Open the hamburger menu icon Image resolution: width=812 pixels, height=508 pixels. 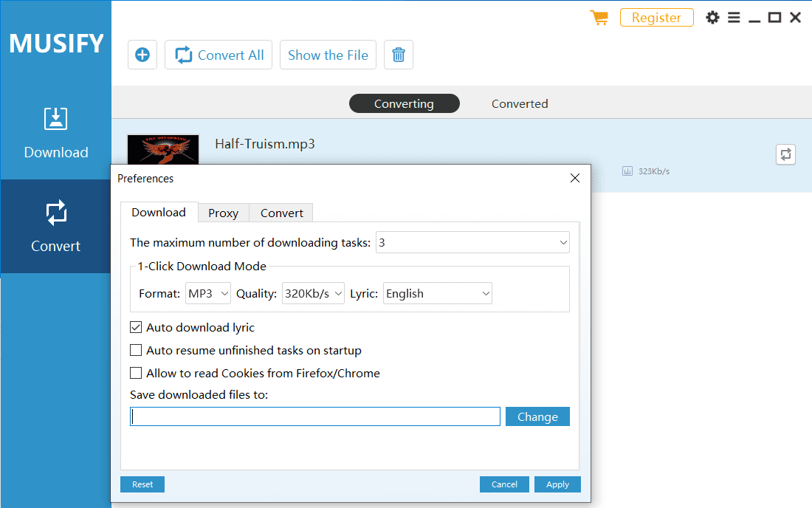pyautogui.click(x=734, y=18)
